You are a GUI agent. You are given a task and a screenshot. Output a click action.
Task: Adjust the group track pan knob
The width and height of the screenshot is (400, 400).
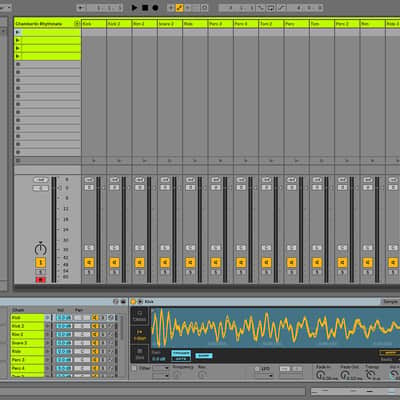pyautogui.click(x=40, y=249)
